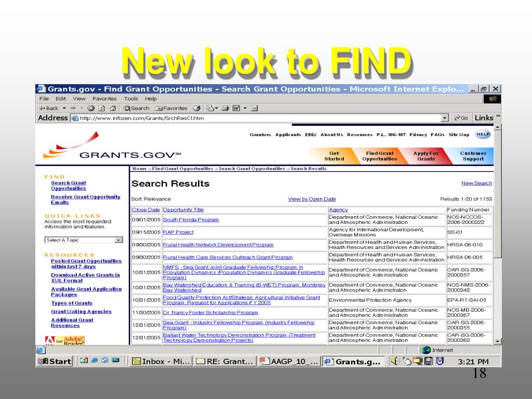Click the blue HELP oval icon
This screenshot has height=399, width=532.
pos(483,134)
